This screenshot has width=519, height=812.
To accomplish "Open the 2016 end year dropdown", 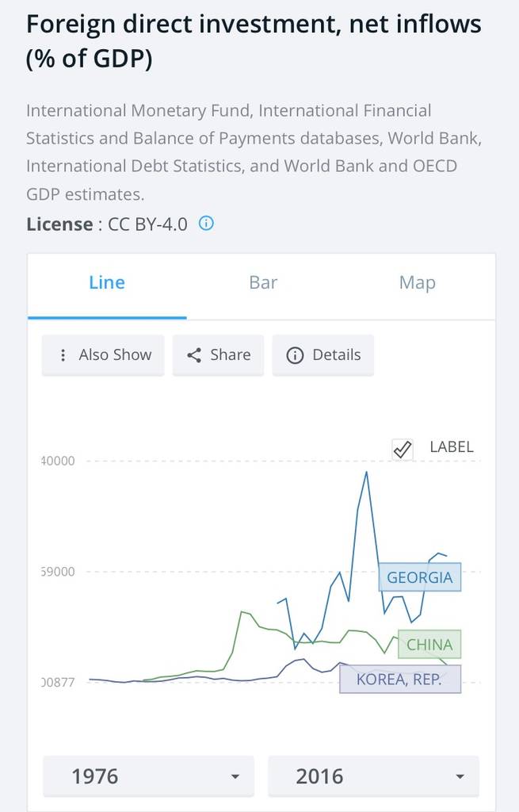I will (x=373, y=776).
